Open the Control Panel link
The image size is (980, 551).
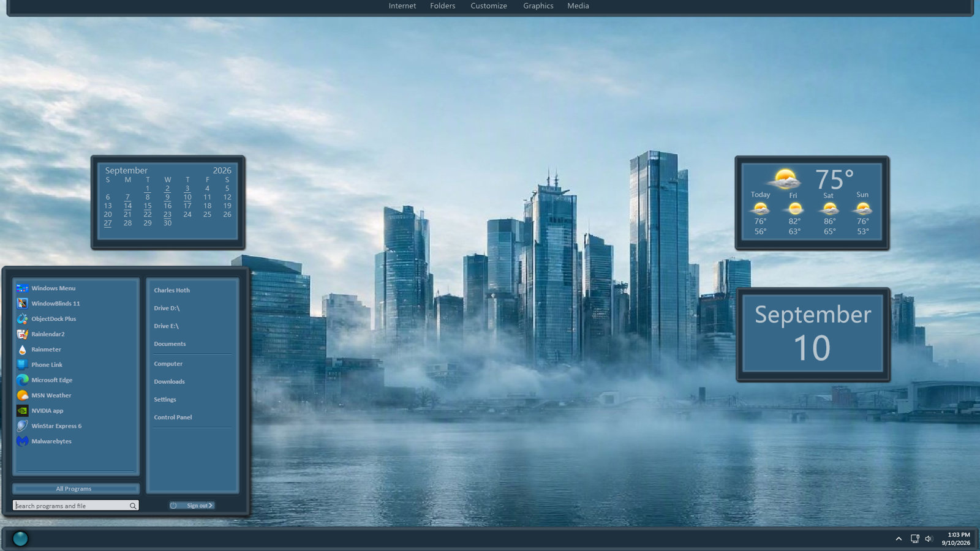coord(173,418)
